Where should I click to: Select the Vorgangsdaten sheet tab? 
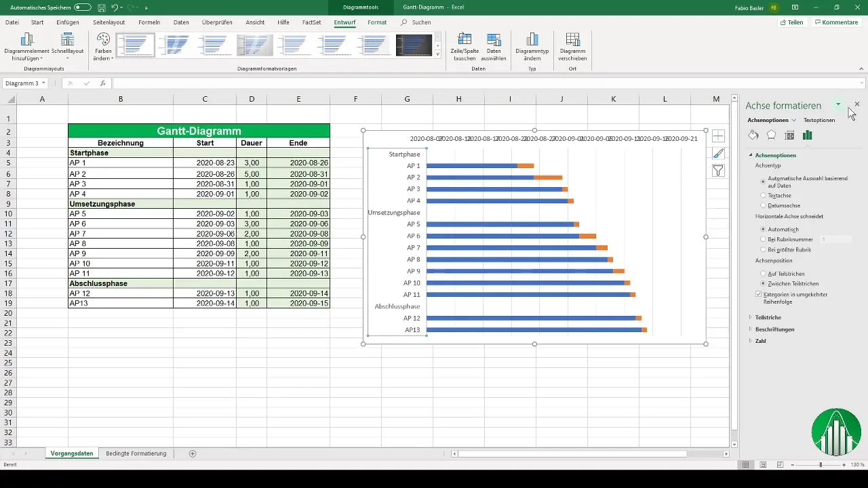[72, 453]
